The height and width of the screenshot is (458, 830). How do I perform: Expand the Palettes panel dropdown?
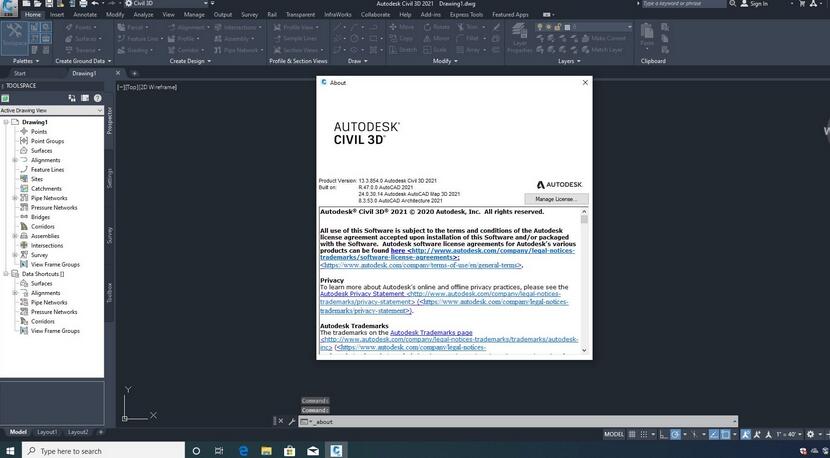click(25, 61)
